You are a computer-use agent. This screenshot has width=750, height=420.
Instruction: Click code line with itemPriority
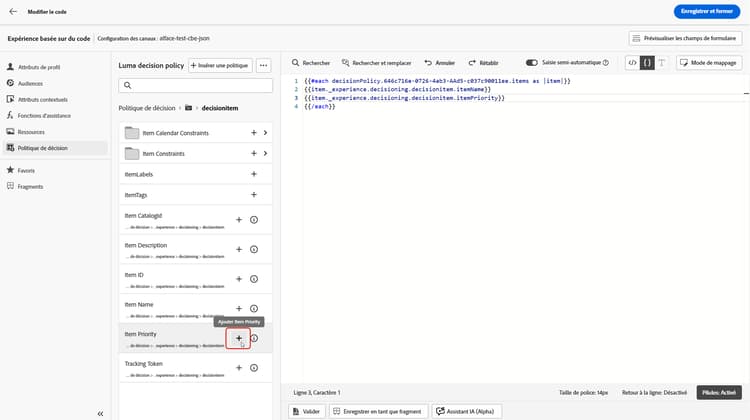pos(404,98)
